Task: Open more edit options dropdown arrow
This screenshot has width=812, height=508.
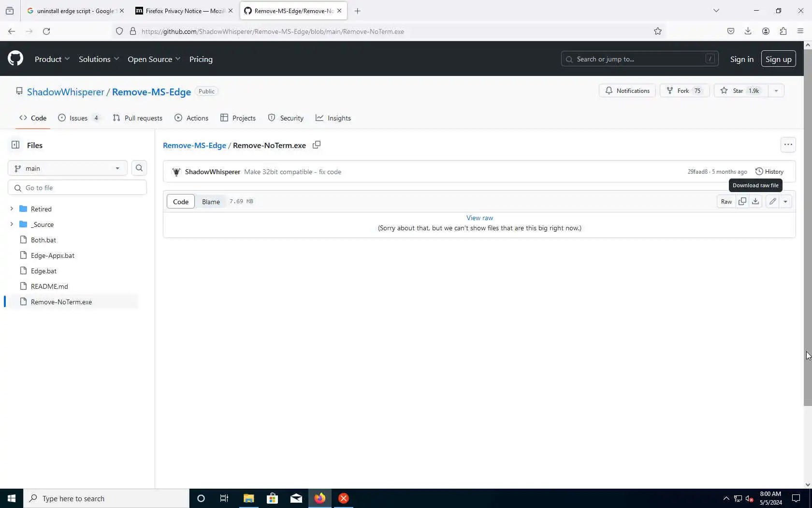Action: [785, 201]
